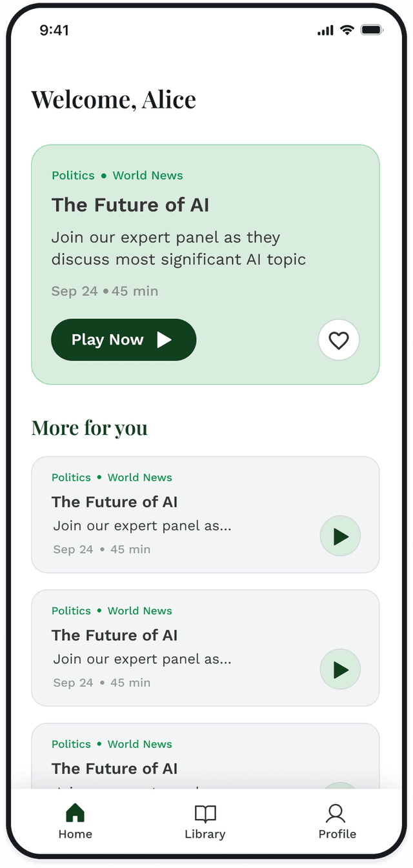Tap the battery icon in the status bar
This screenshot has width=413, height=868.
pos(371,30)
